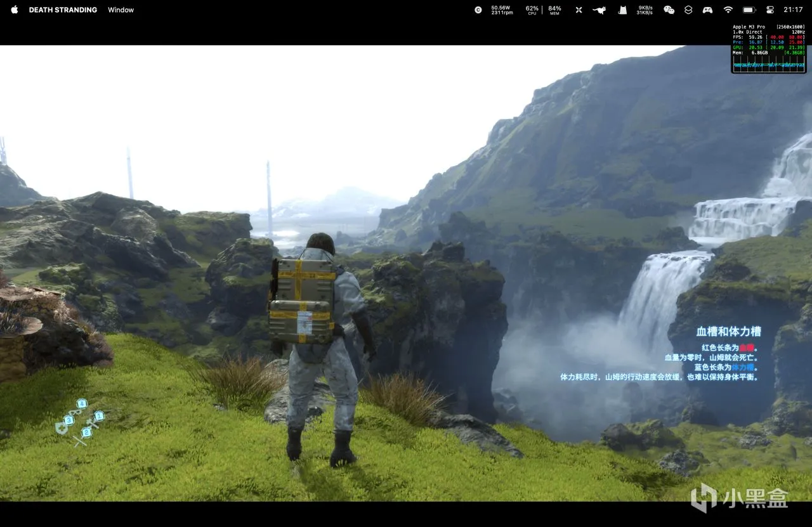Click the circled C menu bar icon
812x527 pixels.
click(478, 10)
